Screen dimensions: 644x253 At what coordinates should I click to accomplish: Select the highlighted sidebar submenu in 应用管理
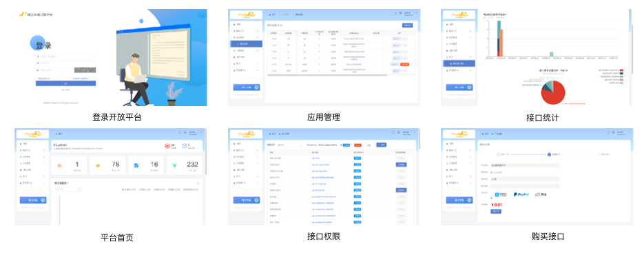(246, 43)
